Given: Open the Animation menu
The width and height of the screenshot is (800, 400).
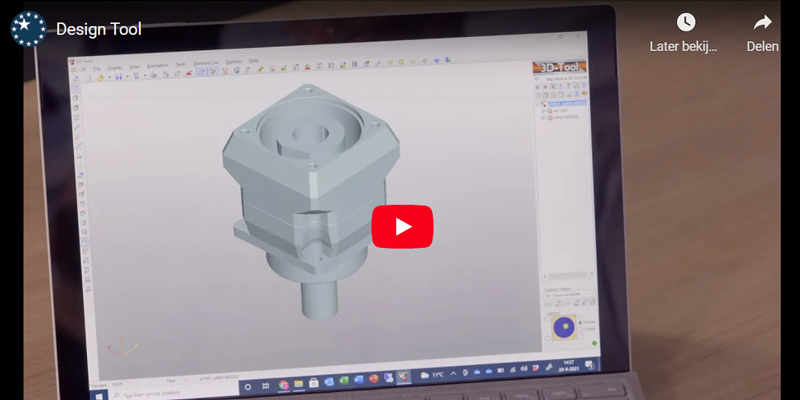Looking at the screenshot, I should tap(158, 65).
